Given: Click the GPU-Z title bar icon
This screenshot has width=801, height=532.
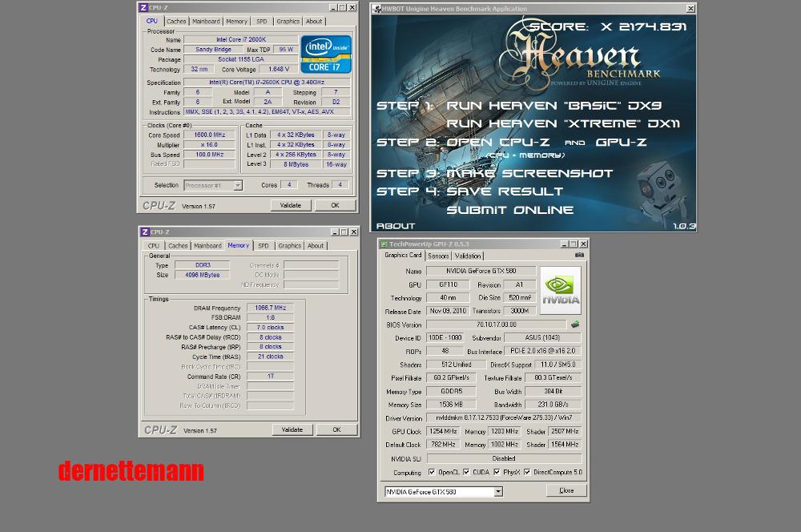Looking at the screenshot, I should [x=384, y=244].
